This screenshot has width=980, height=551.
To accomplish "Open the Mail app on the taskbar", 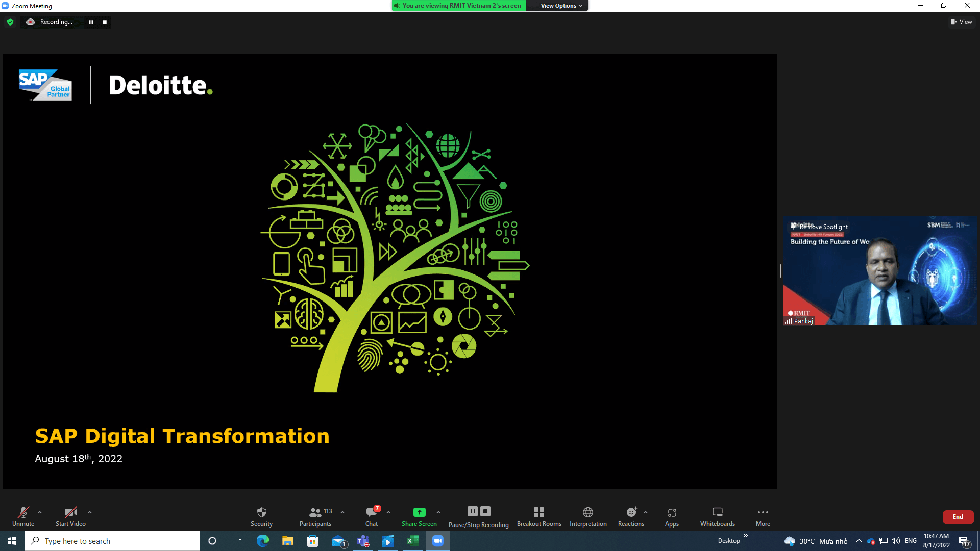I will [x=338, y=541].
